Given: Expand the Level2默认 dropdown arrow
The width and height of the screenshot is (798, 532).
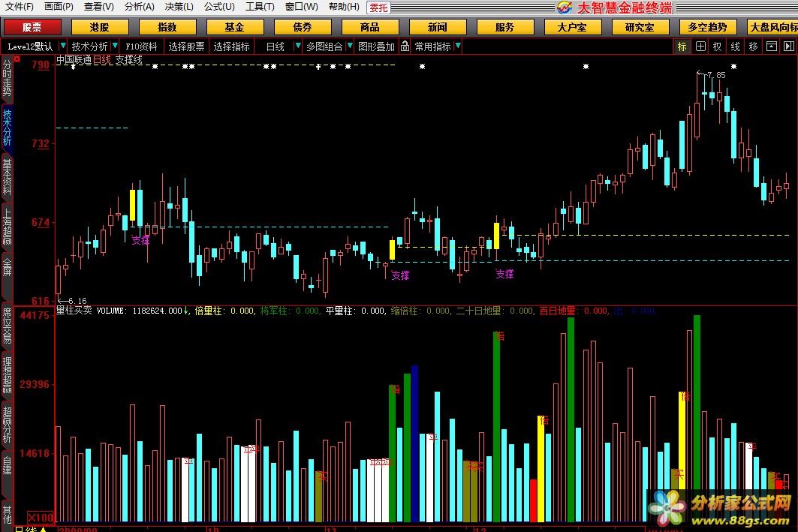Looking at the screenshot, I should (x=63, y=47).
